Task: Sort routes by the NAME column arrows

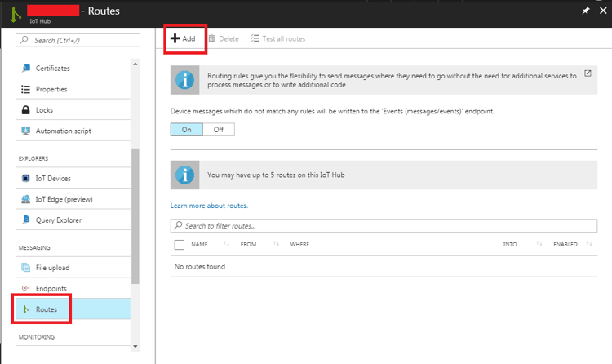Action: pos(226,244)
